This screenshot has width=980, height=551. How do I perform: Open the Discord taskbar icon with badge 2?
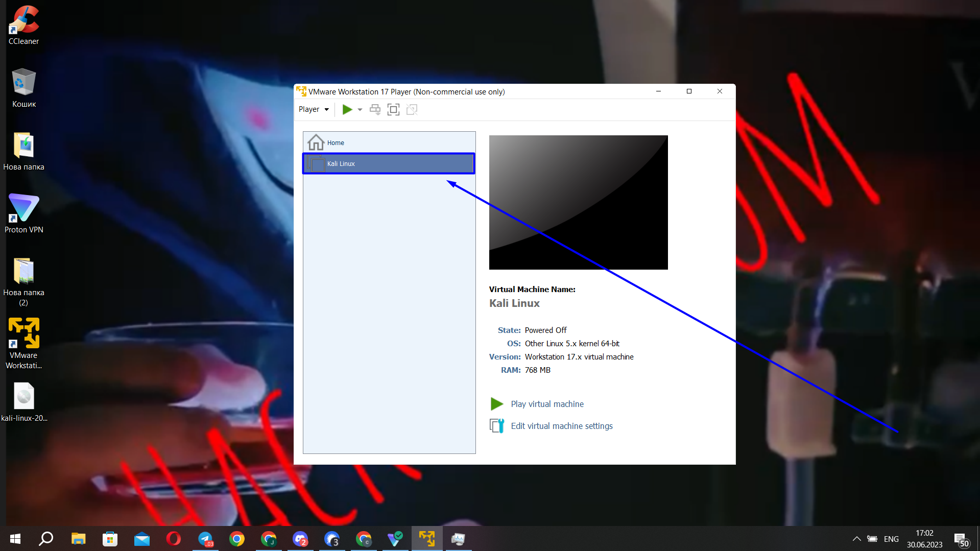300,539
